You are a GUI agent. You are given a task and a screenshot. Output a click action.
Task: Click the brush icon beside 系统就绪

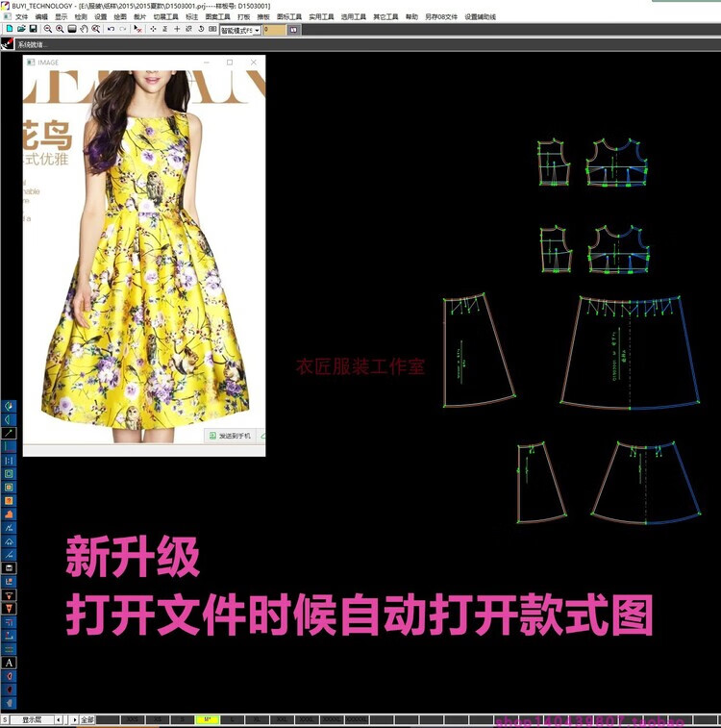pyautogui.click(x=8, y=44)
